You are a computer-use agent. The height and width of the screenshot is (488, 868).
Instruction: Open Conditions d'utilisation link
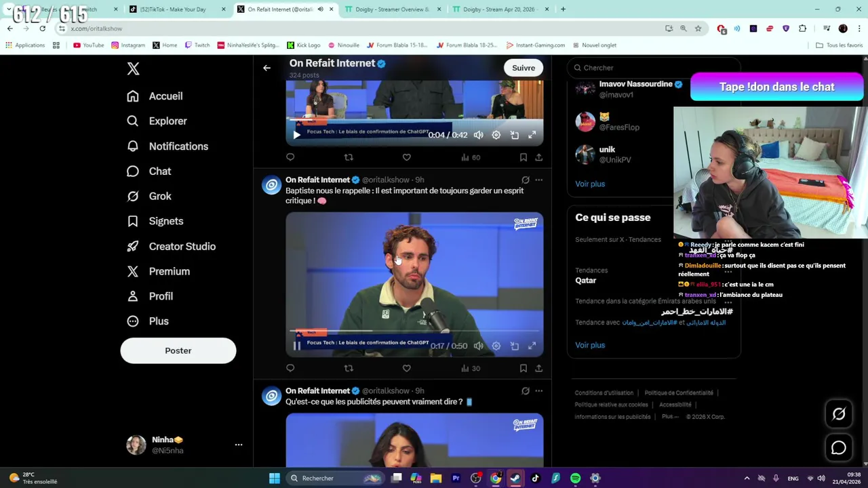click(604, 393)
